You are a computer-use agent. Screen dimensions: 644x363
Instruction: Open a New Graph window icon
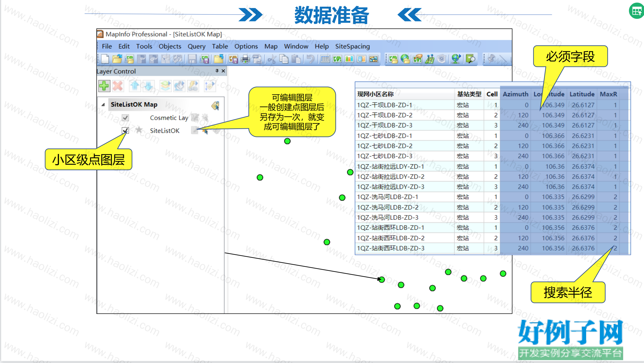(350, 59)
